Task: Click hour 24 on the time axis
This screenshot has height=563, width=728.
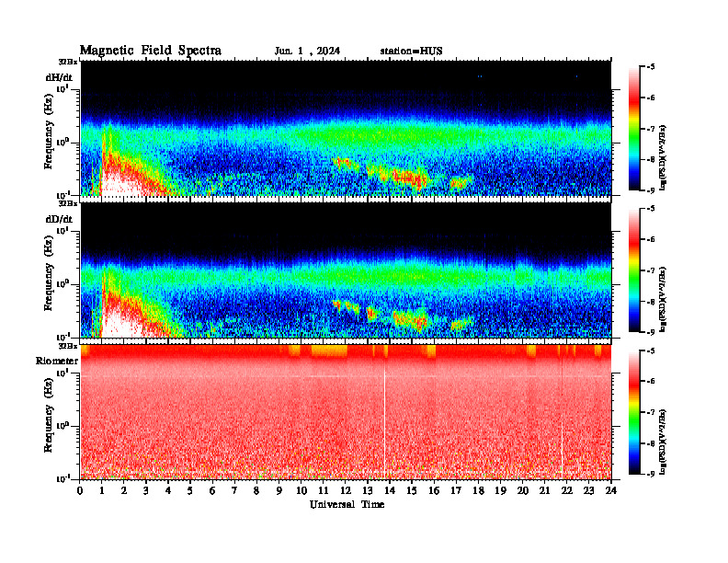Action: coord(611,490)
